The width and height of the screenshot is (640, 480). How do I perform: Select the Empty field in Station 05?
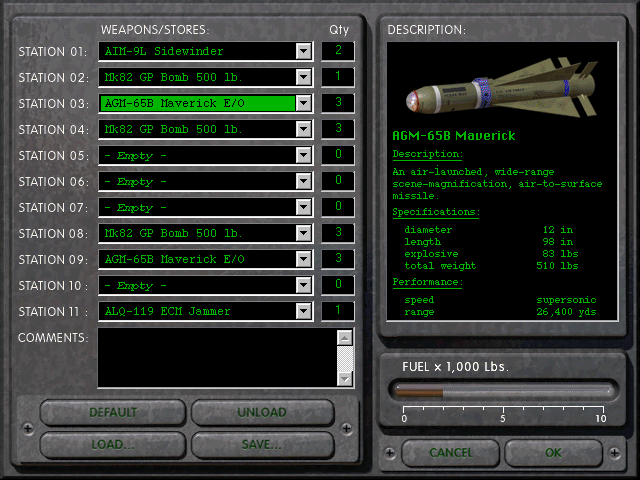click(198, 156)
